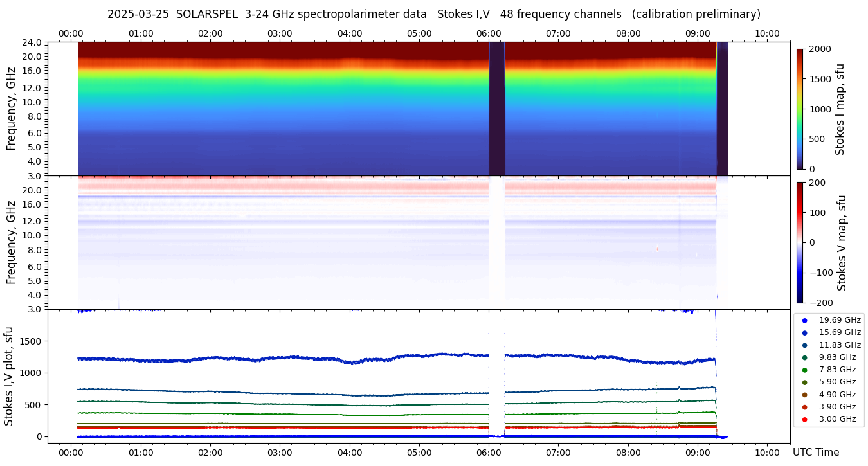Click the Stokes V map colorbar
This screenshot has width=868, height=466.
point(800,242)
